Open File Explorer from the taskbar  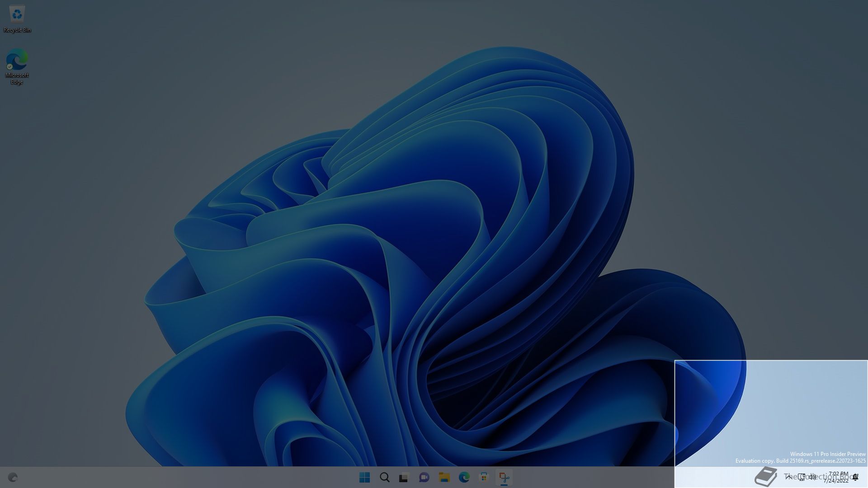444,477
